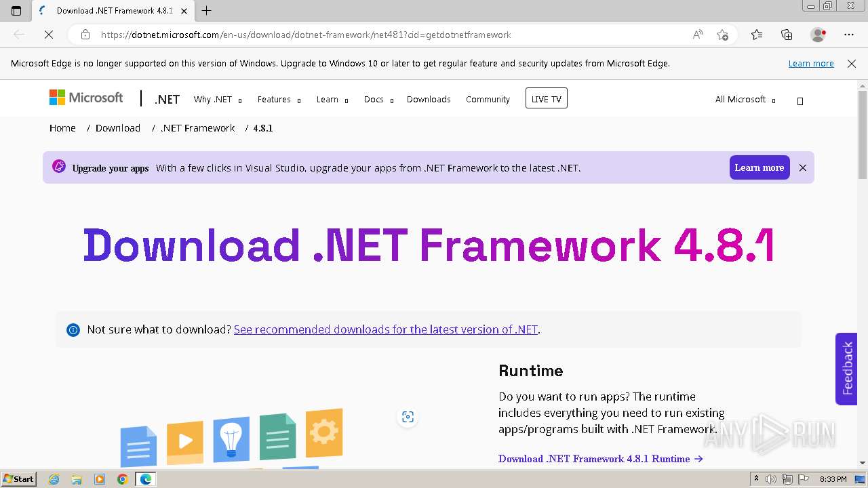Go to the Microsoft logo homepage
The height and width of the screenshot is (488, 868).
point(86,98)
